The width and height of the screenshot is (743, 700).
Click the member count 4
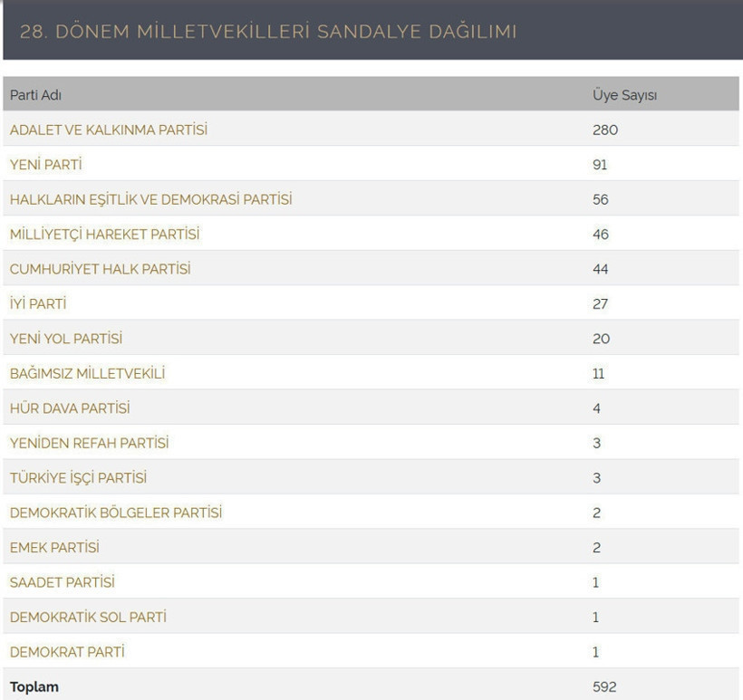point(596,408)
